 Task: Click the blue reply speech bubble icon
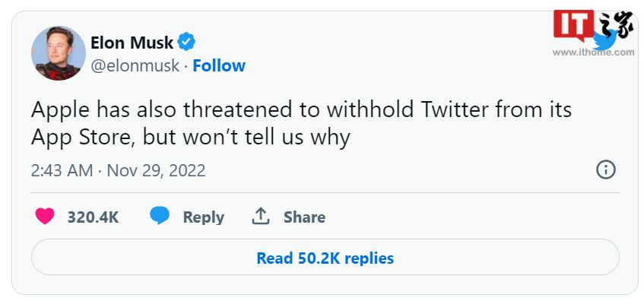[160, 216]
